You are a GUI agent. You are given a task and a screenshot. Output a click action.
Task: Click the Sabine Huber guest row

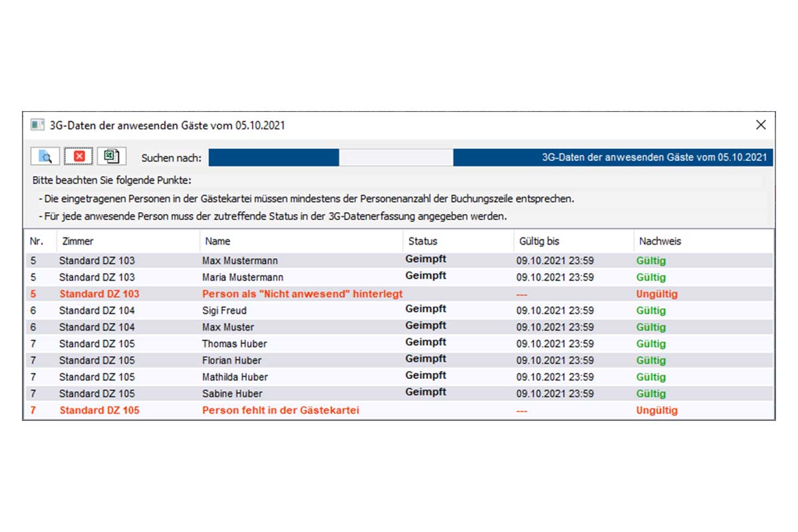tap(232, 394)
